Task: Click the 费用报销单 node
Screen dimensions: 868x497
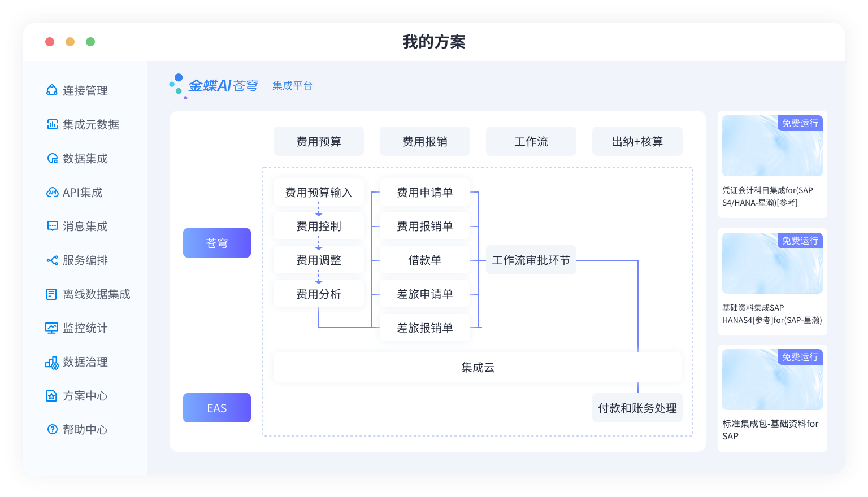Action: pos(425,226)
